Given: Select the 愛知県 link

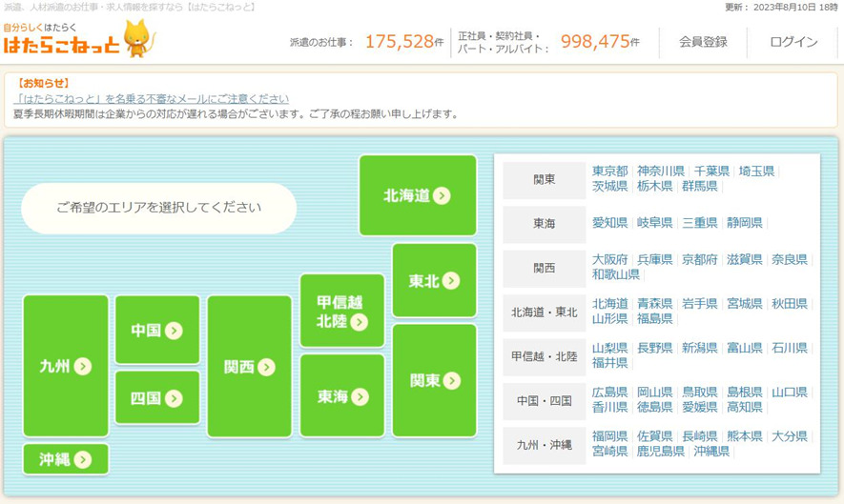Looking at the screenshot, I should pyautogui.click(x=609, y=223).
